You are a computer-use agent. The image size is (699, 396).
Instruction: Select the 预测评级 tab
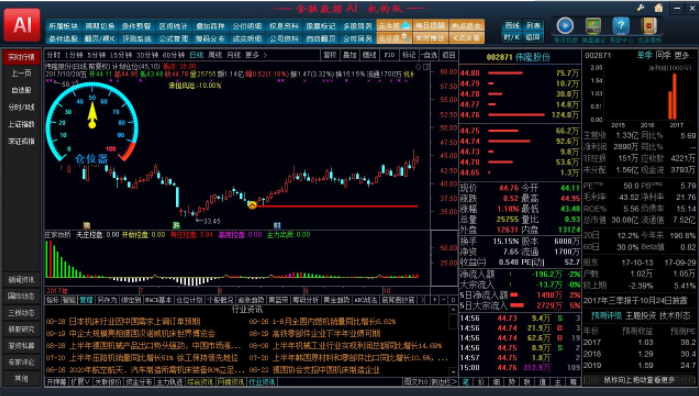tap(606, 315)
